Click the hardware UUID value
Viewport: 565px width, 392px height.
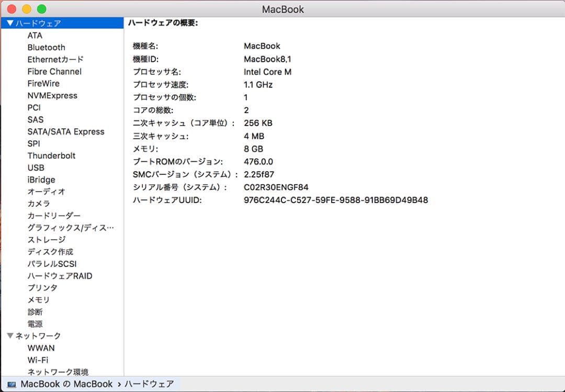coord(336,200)
